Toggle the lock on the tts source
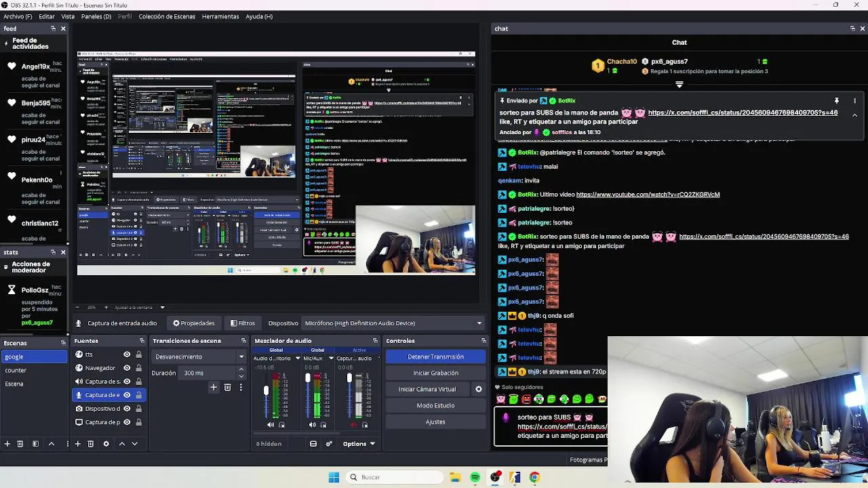This screenshot has width=868, height=488. [139, 354]
